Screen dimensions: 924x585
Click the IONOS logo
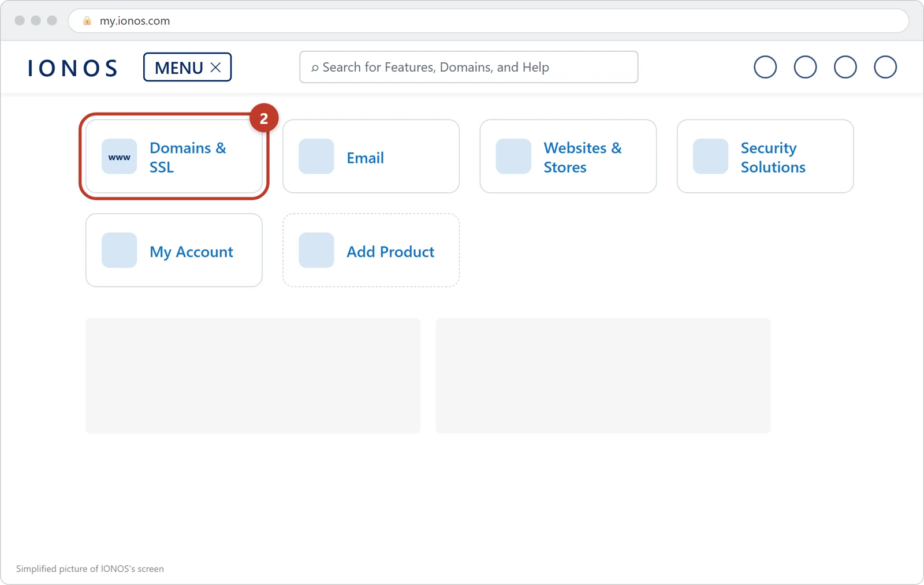pyautogui.click(x=72, y=68)
